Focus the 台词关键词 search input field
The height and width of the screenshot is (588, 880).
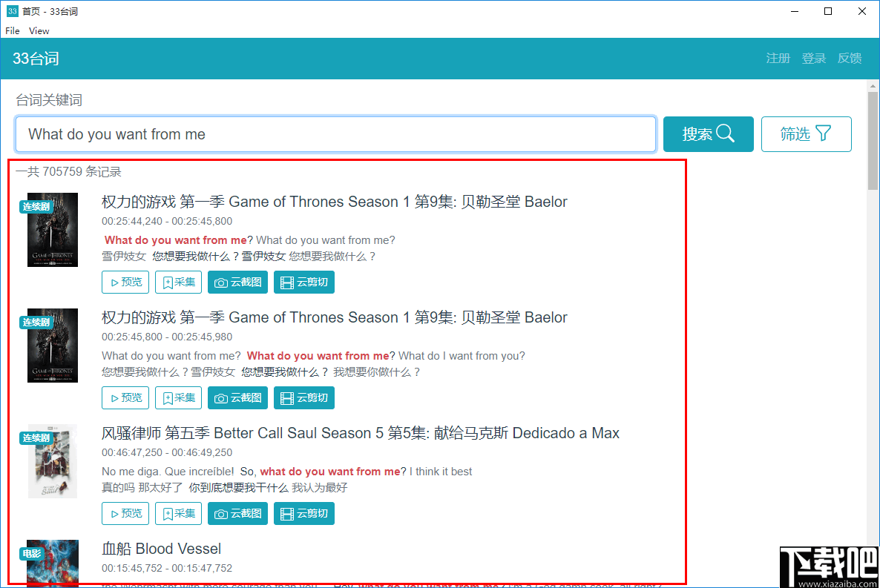335,134
